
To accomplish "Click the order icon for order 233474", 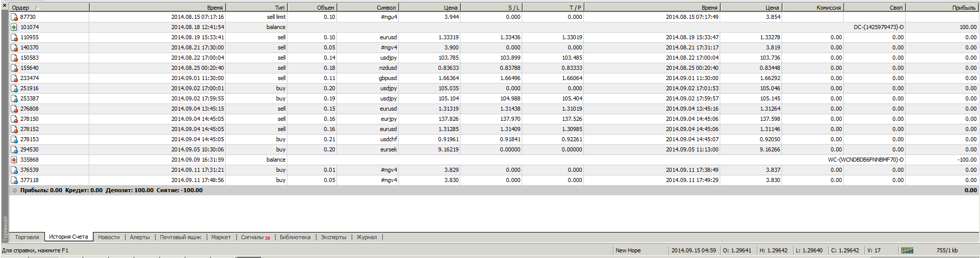I will pos(14,78).
